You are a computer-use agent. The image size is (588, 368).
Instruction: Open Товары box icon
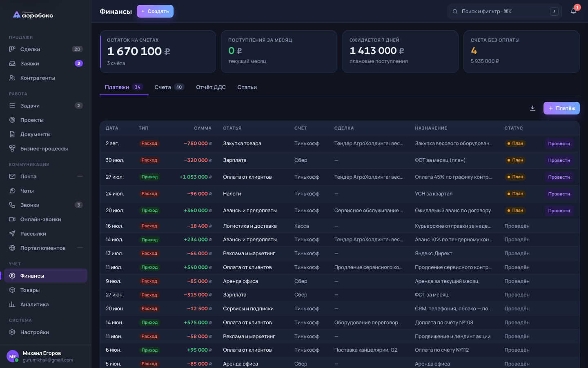pyautogui.click(x=12, y=290)
